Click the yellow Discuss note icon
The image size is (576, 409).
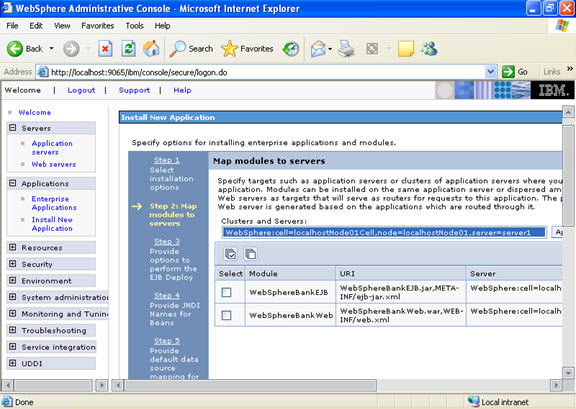point(406,49)
